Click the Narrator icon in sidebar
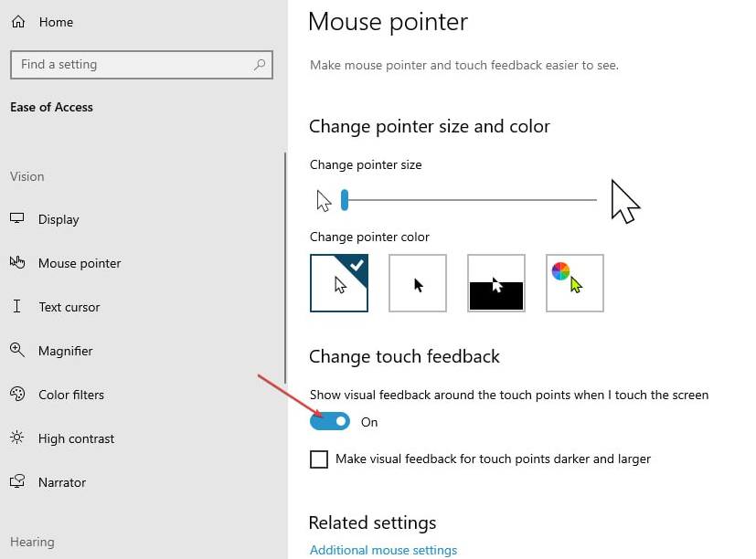 tap(16, 481)
